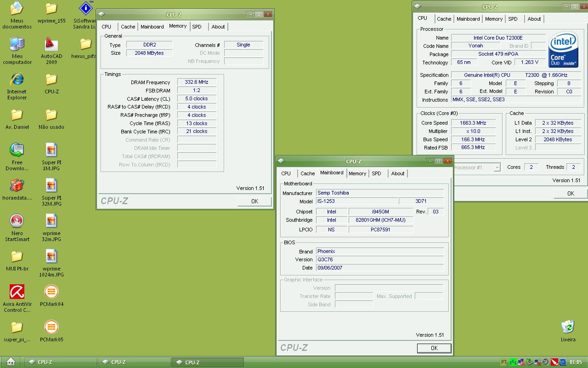Click the DRAM Frequency field showing 332.6 MHz
This screenshot has width=588, height=368.
pyautogui.click(x=197, y=82)
